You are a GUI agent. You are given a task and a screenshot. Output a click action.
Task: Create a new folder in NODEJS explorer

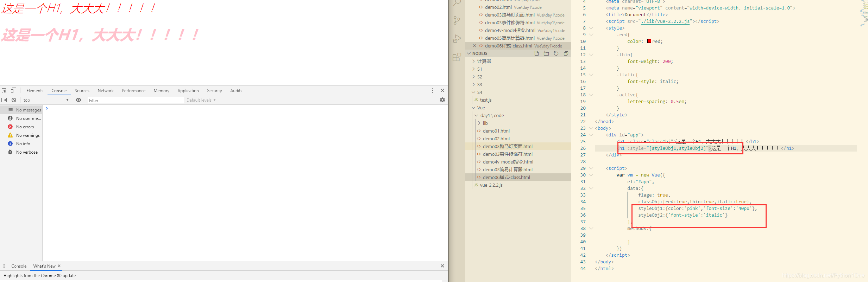click(546, 53)
